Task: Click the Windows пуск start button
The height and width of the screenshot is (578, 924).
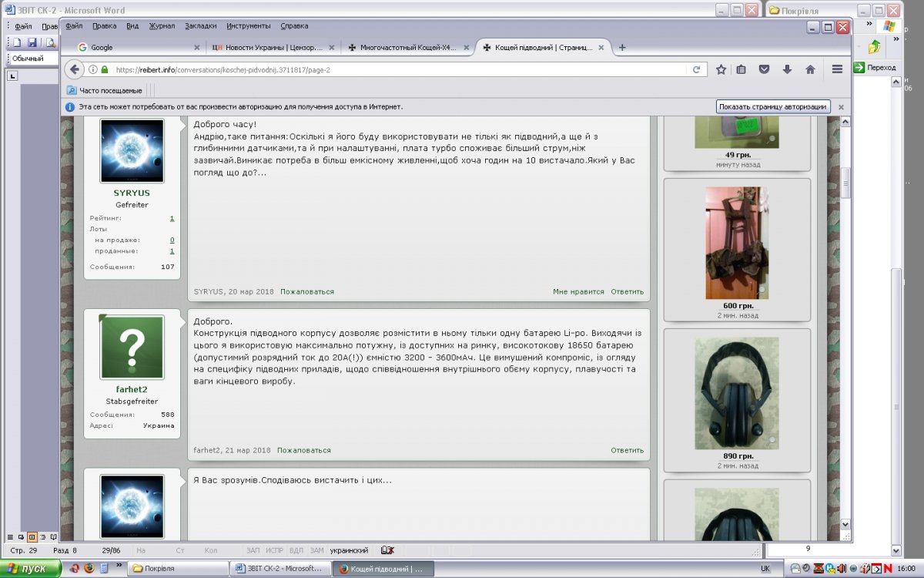Action: tap(31, 569)
